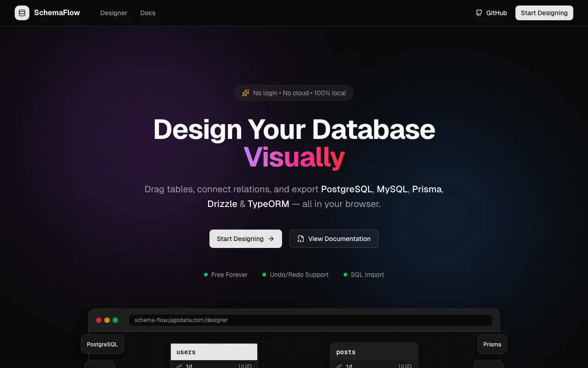Click the document icon on View Documentation button

click(x=300, y=239)
